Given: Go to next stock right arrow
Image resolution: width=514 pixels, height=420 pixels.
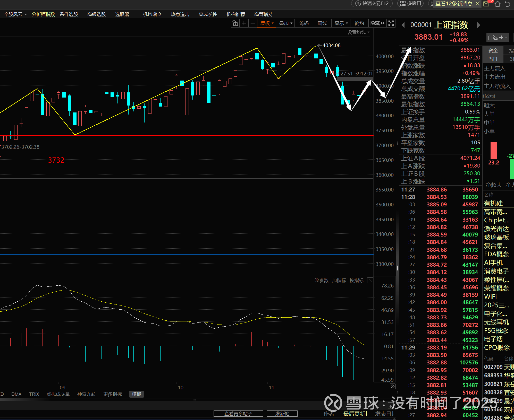Looking at the screenshot, I should tap(478, 25).
